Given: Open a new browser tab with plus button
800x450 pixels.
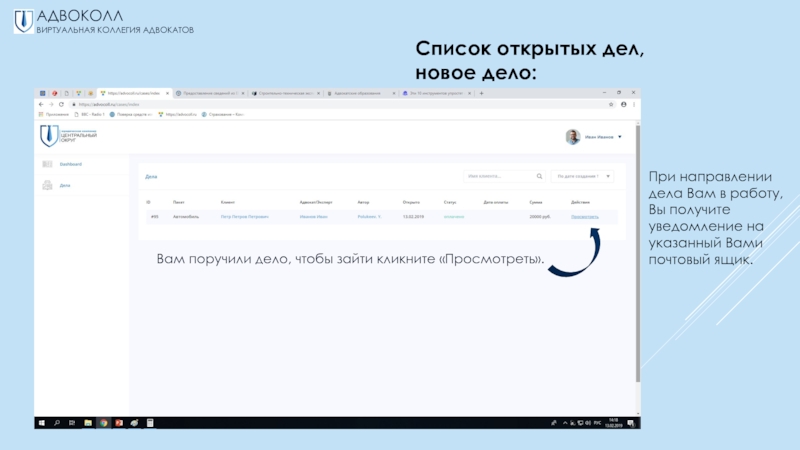Looking at the screenshot, I should tap(483, 93).
